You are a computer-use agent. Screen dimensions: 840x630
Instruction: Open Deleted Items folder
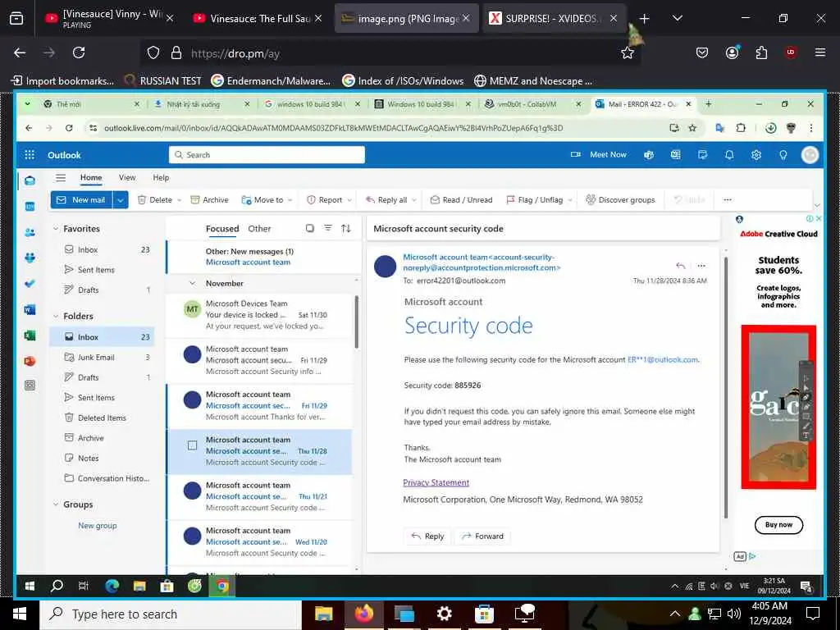(102, 418)
